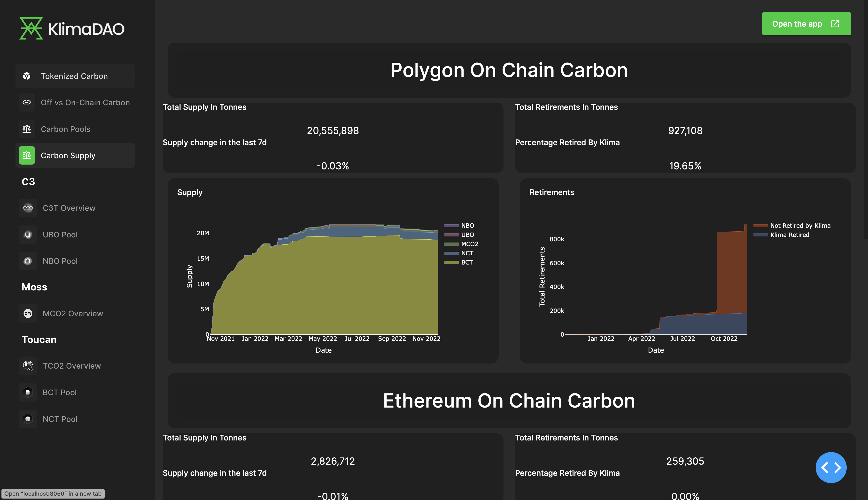Select the Tokenized Carbon cube icon
Image resolution: width=868 pixels, height=500 pixels.
click(27, 76)
